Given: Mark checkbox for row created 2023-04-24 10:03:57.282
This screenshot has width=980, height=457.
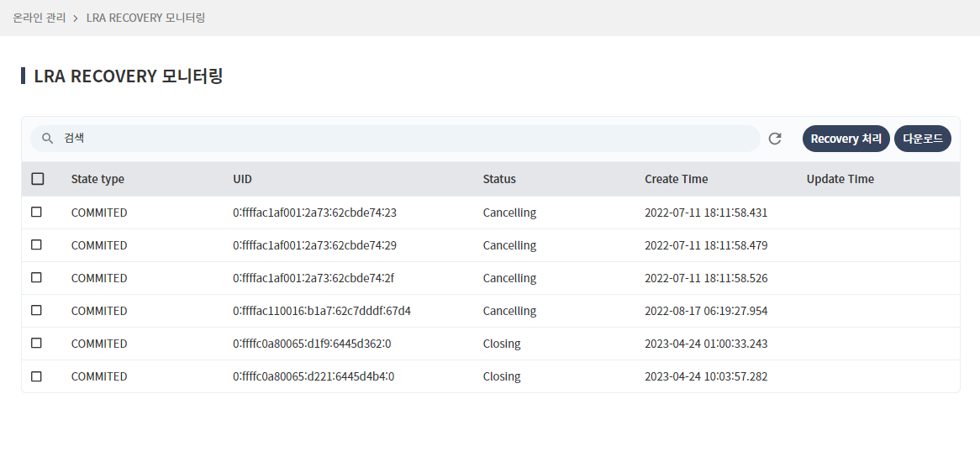Looking at the screenshot, I should click(36, 376).
